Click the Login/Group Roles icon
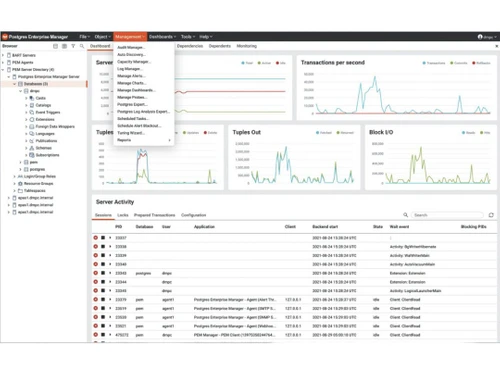500x375 pixels. pyautogui.click(x=20, y=176)
